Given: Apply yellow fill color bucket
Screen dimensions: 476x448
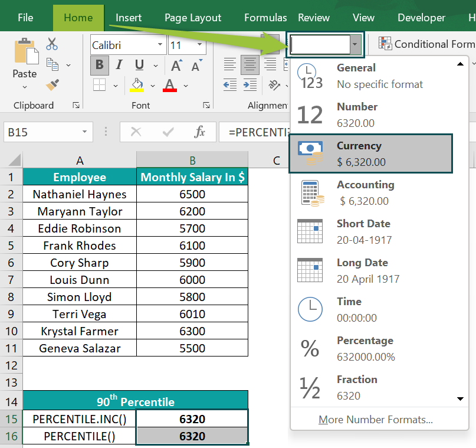Looking at the screenshot, I should click(x=137, y=85).
